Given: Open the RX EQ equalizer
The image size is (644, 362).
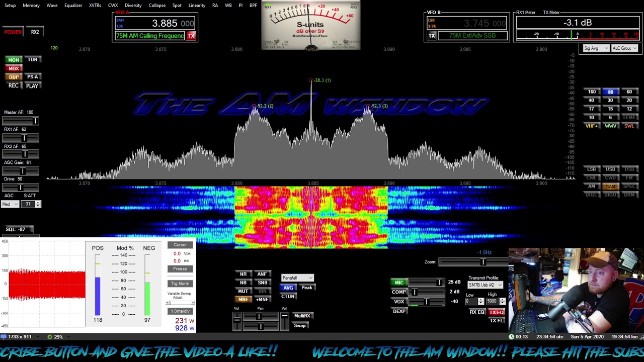Looking at the screenshot, I should click(477, 312).
